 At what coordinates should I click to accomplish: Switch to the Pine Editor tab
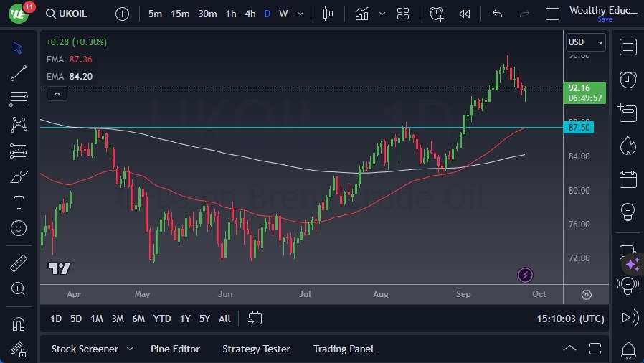(175, 349)
